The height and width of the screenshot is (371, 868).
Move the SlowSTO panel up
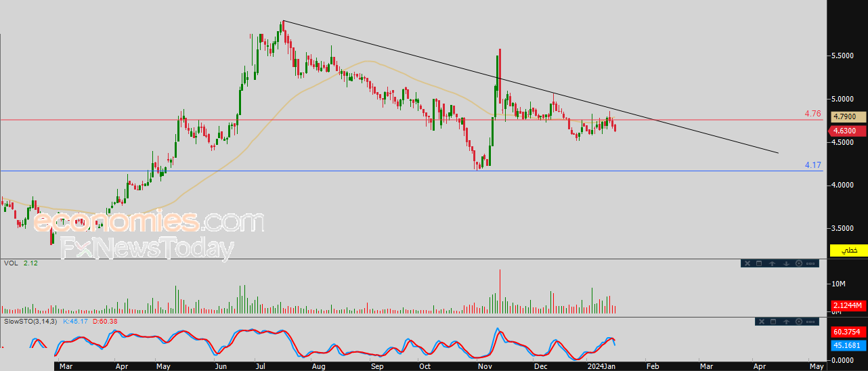tap(786, 322)
